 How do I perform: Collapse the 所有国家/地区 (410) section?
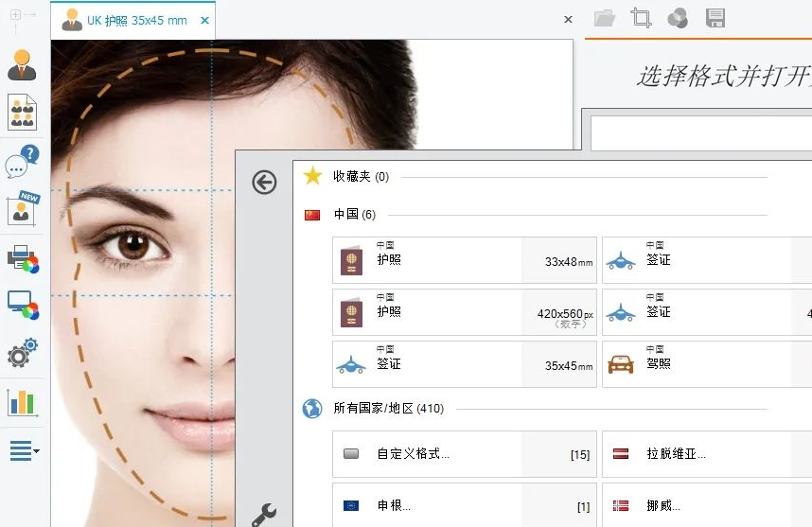[x=388, y=409]
